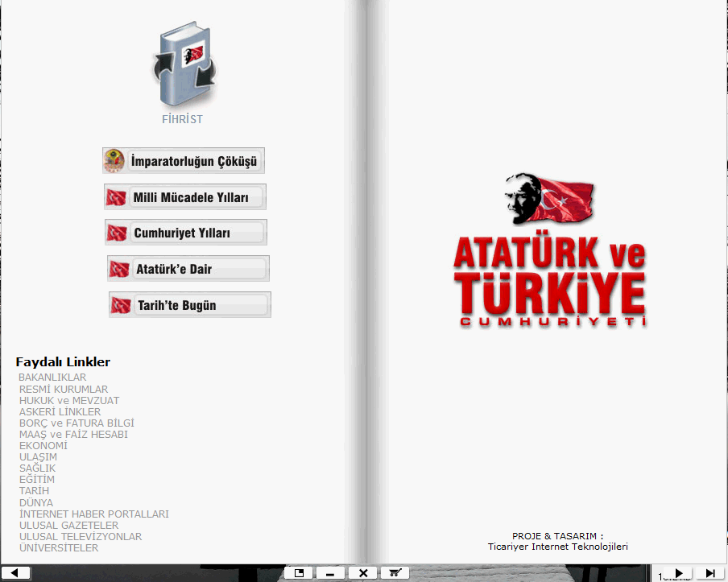Open the ÜNİVERSİTELER link
The height and width of the screenshot is (582, 728).
[x=59, y=547]
